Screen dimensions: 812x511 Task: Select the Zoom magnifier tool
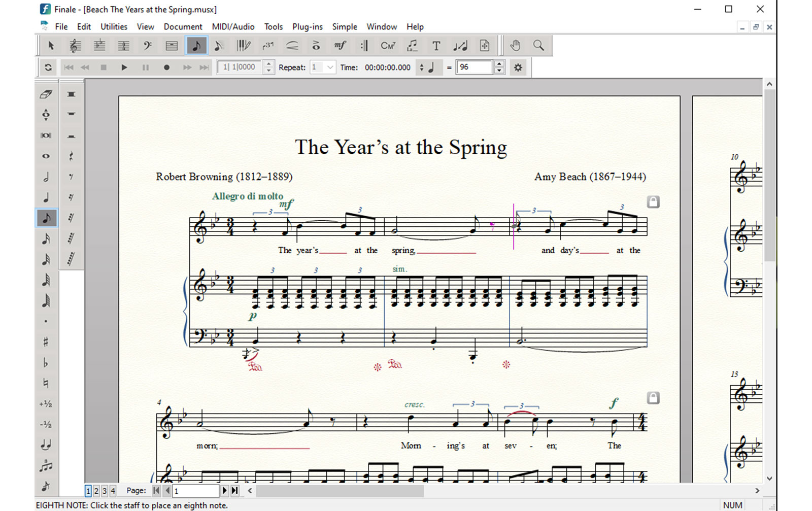pos(539,46)
